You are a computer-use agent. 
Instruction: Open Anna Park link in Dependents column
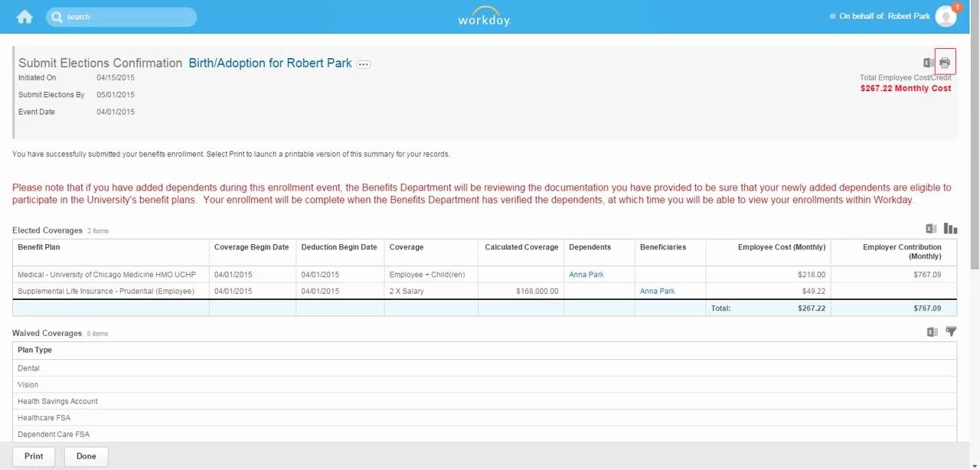(x=586, y=275)
